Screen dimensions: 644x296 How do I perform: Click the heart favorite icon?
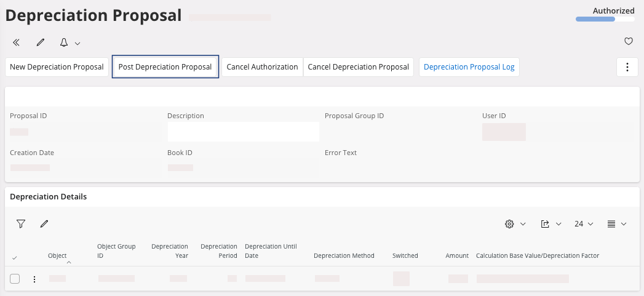coord(628,42)
